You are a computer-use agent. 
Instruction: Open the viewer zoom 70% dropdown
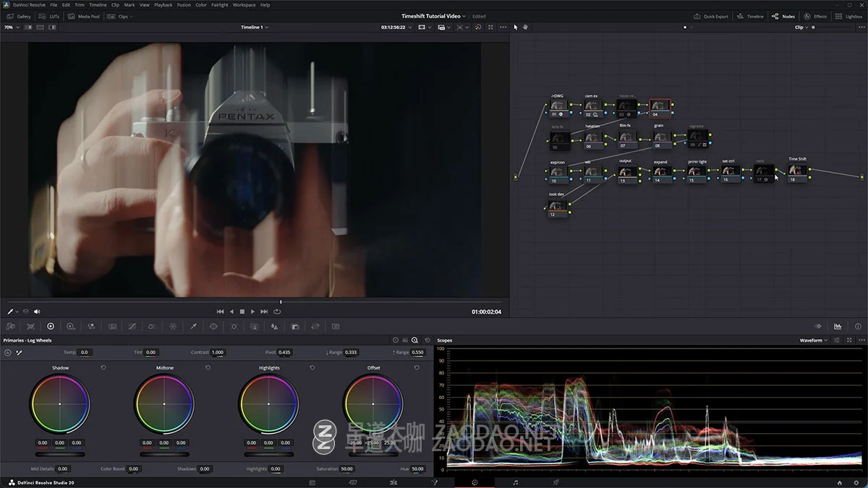[x=11, y=27]
